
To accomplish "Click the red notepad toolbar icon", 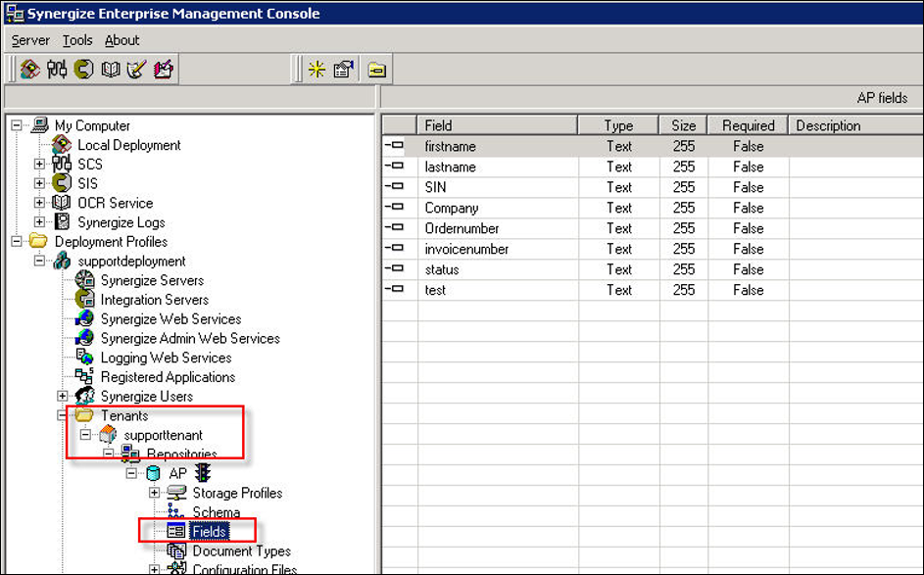I will pos(164,70).
